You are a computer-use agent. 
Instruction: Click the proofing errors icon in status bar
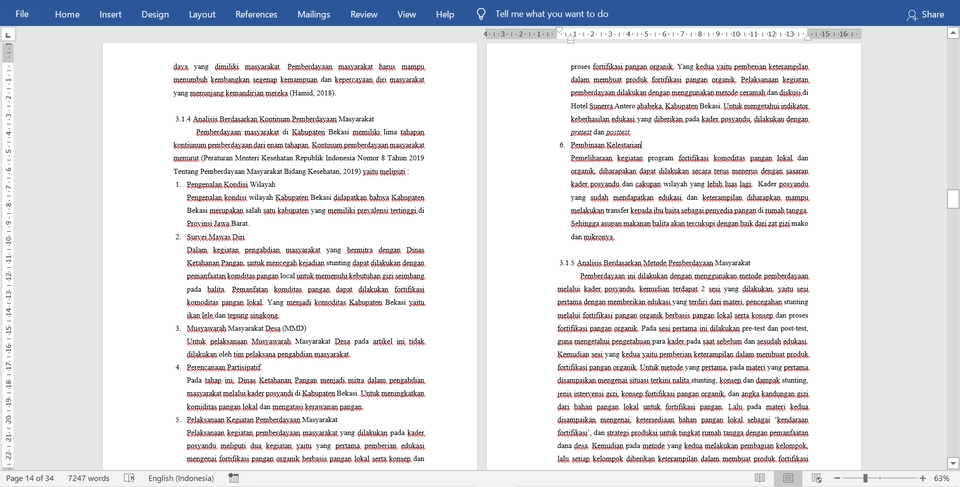[129, 478]
